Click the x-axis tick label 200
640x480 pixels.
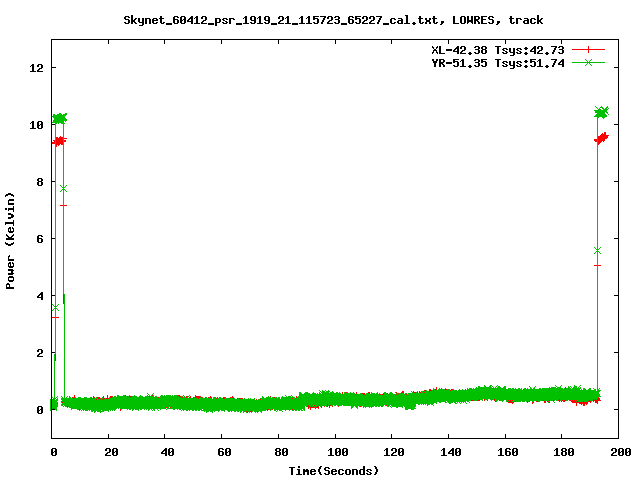coord(620,452)
